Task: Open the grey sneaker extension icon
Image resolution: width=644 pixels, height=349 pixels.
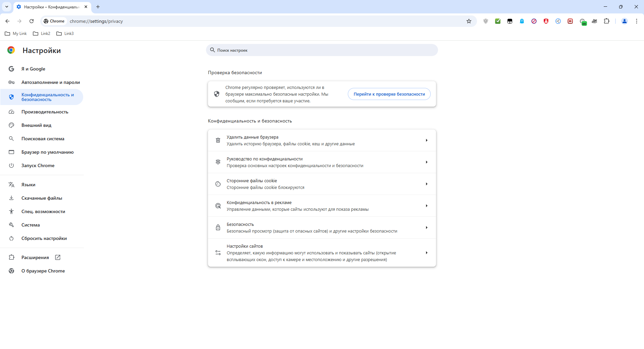Action: (x=594, y=21)
